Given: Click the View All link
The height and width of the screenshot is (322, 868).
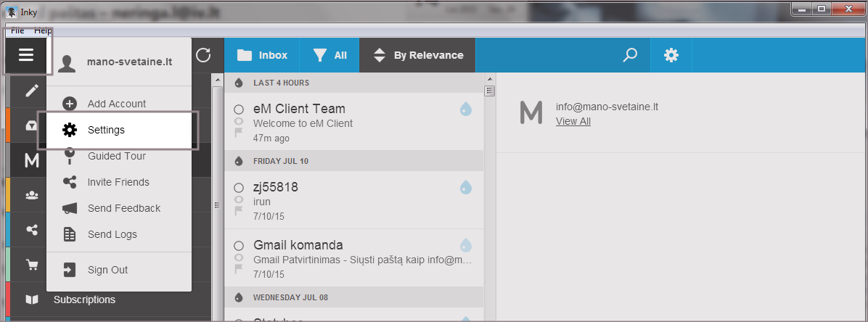Looking at the screenshot, I should click(573, 121).
